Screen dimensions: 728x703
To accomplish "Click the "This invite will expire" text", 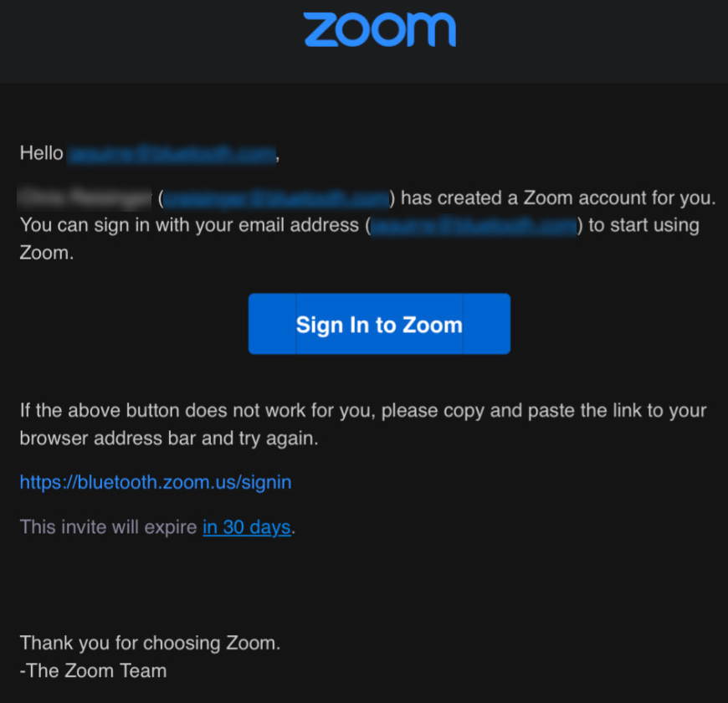I will pos(108,527).
